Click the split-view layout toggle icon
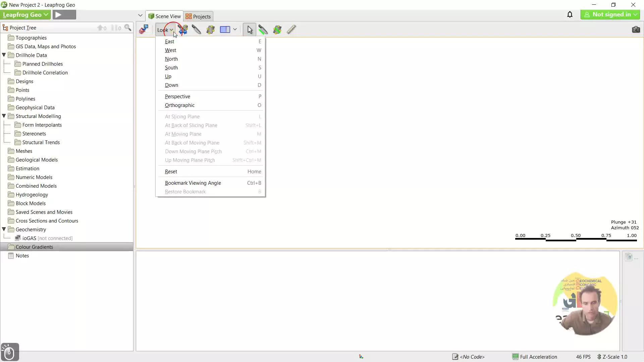This screenshot has height=362, width=644. [225, 29]
